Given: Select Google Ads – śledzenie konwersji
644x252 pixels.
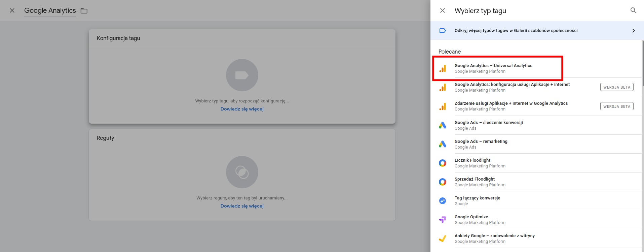Looking at the screenshot, I should [x=537, y=125].
